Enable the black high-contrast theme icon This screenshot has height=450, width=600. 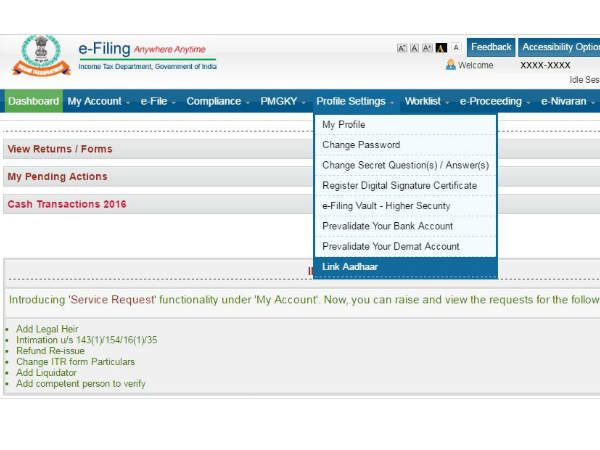pos(441,47)
